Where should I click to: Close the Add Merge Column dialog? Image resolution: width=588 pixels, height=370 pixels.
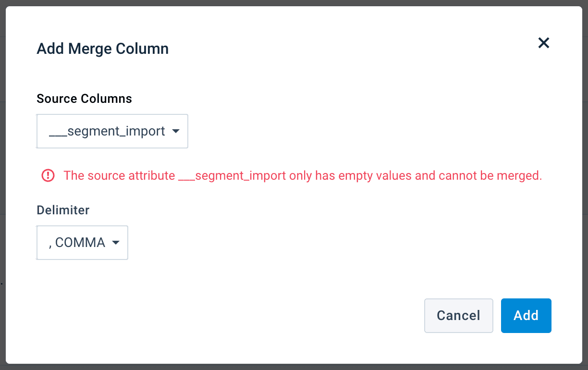tap(543, 43)
